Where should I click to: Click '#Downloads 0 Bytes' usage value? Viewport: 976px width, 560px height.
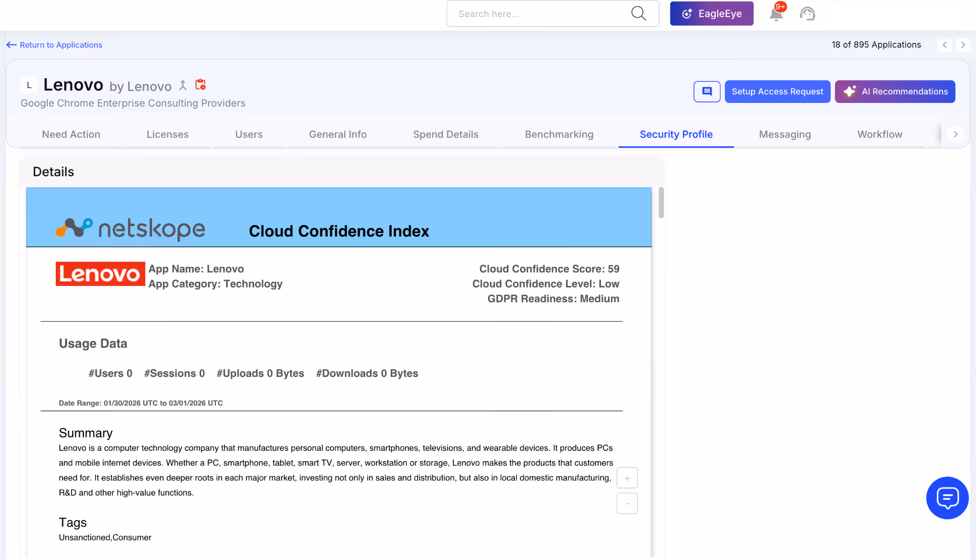point(367,374)
